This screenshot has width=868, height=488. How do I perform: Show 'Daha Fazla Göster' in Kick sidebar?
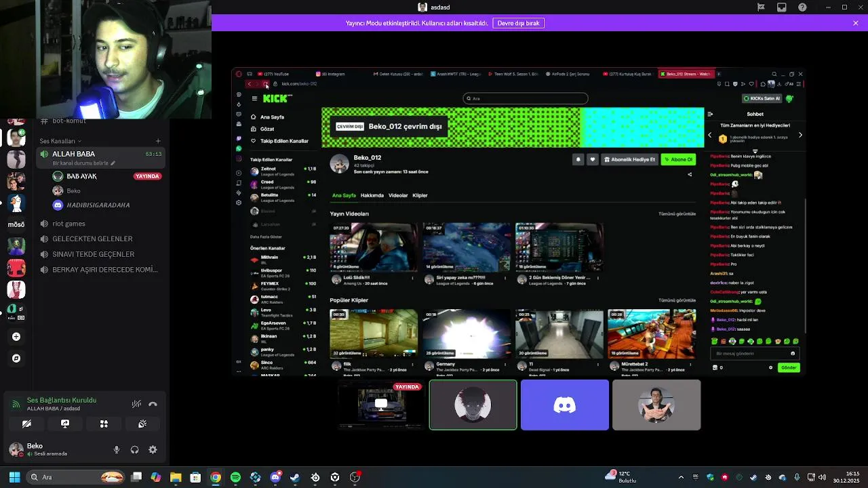point(266,237)
